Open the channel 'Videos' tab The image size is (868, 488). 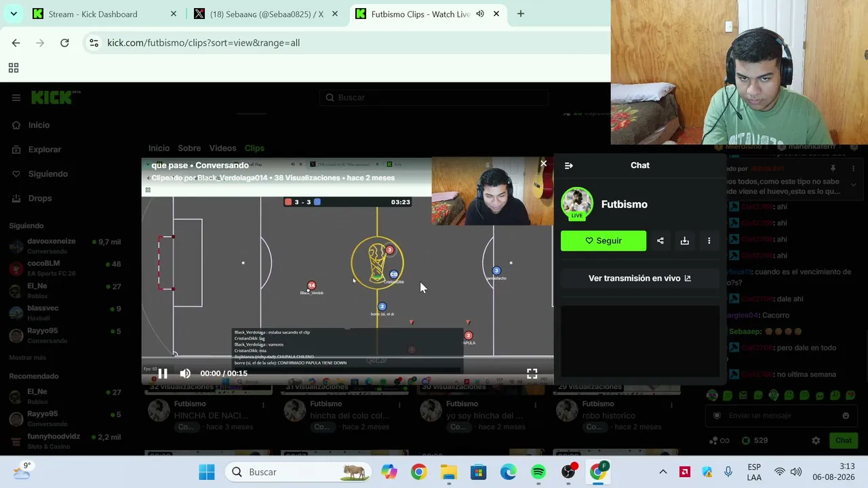point(222,148)
